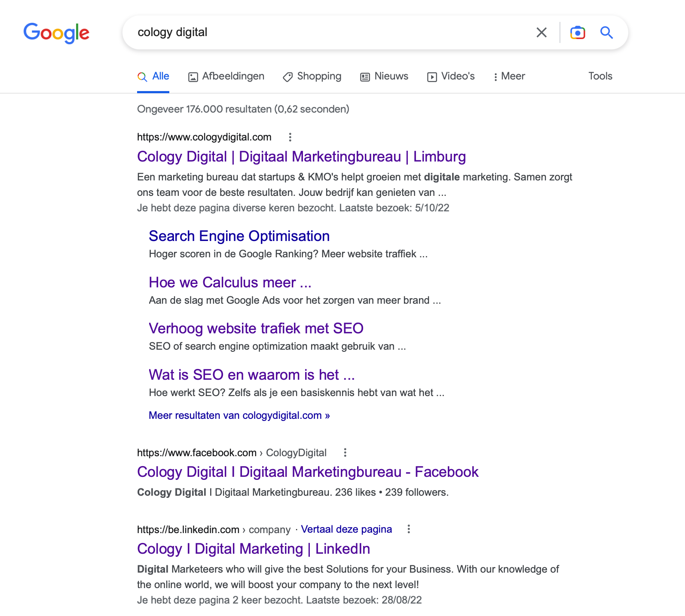The height and width of the screenshot is (616, 685).
Task: Expand Meer resultaten van cologydigital.com
Action: tap(239, 415)
